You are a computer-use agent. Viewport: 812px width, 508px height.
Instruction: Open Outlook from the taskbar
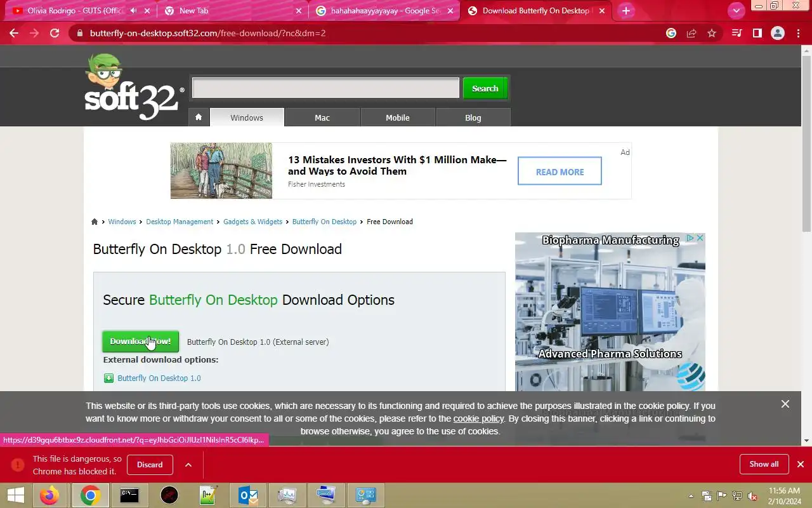[x=247, y=495]
